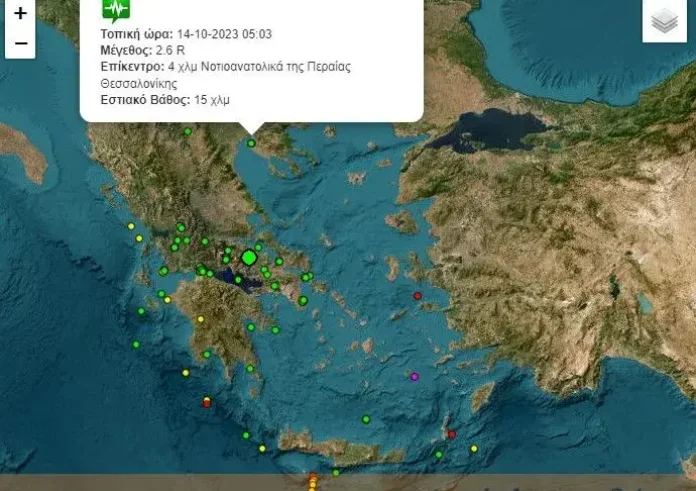Select the yellow marker inside the western Peloponnese
Image resolution: width=696 pixels, height=491 pixels.
201,319
